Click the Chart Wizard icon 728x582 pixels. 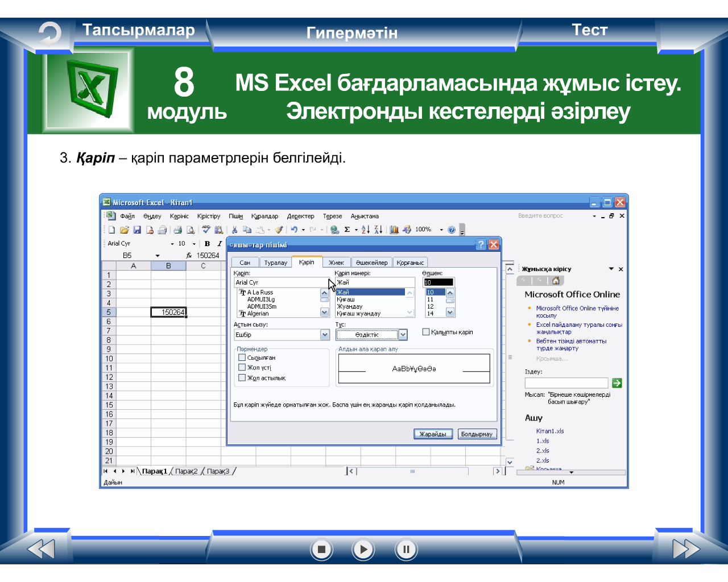tap(394, 230)
